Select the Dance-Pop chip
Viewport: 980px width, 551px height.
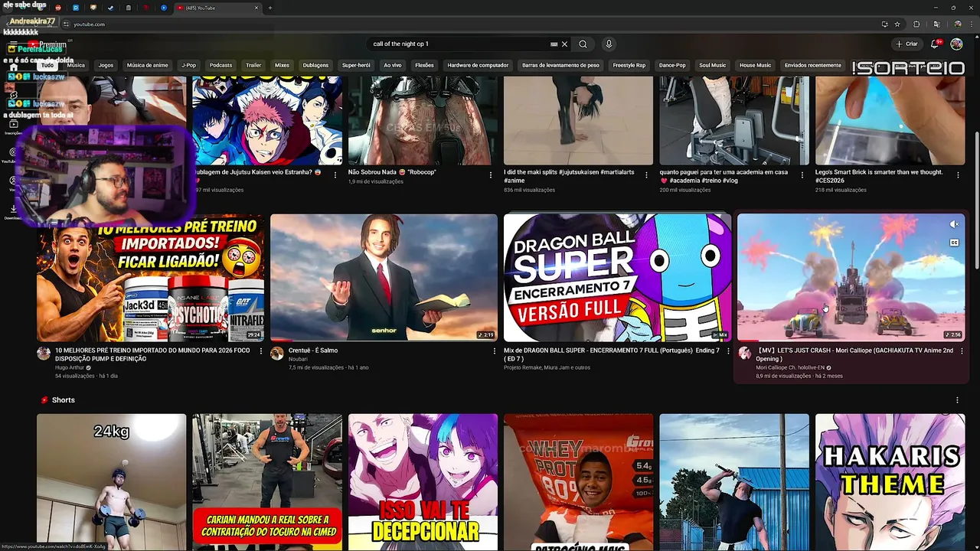[672, 65]
